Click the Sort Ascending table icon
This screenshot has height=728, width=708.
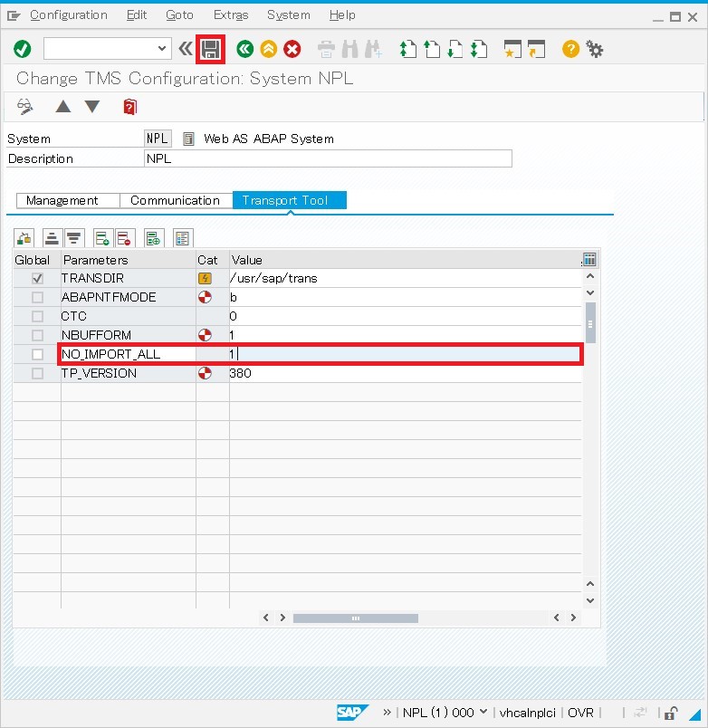pyautogui.click(x=52, y=239)
